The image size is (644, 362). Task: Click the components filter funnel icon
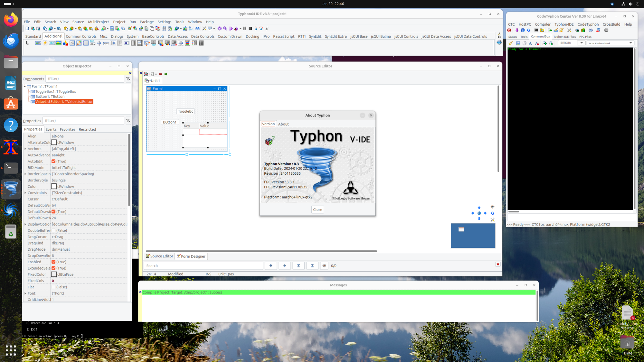[x=128, y=79]
